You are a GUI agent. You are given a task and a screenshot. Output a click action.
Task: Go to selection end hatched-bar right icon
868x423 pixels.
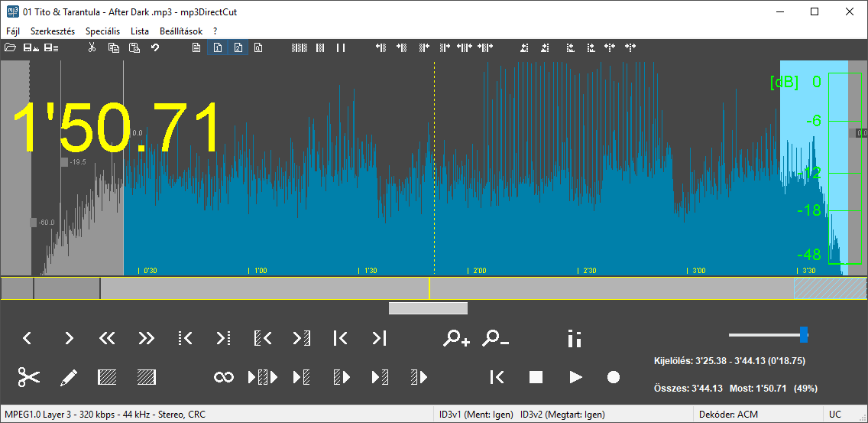pos(302,338)
